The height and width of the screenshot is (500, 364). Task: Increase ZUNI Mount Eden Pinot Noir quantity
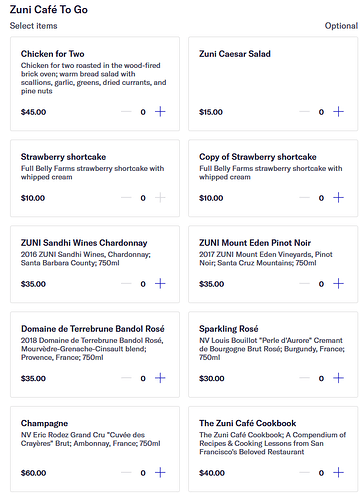(x=338, y=284)
